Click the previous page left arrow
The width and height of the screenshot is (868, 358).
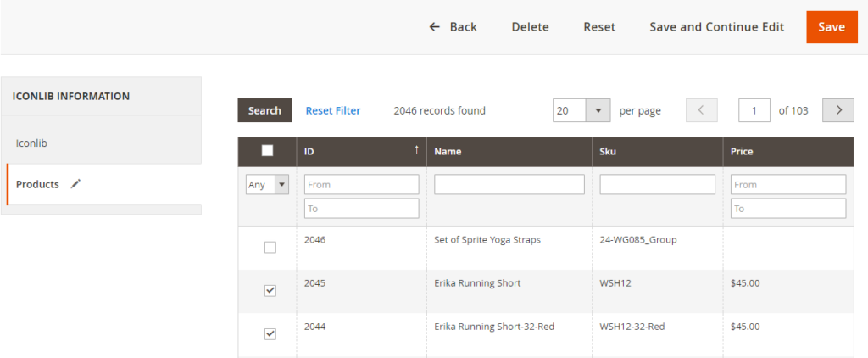pyautogui.click(x=701, y=110)
